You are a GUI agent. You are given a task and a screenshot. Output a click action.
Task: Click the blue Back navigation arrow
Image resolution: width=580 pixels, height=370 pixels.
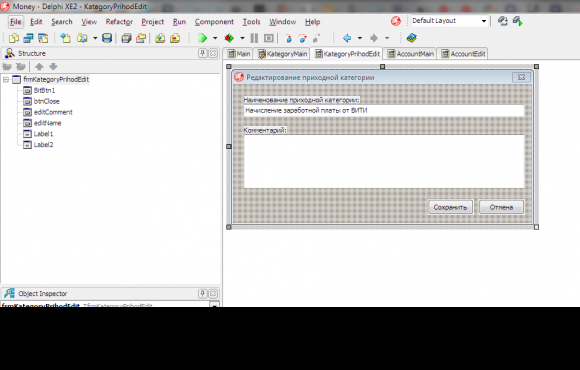pos(347,38)
